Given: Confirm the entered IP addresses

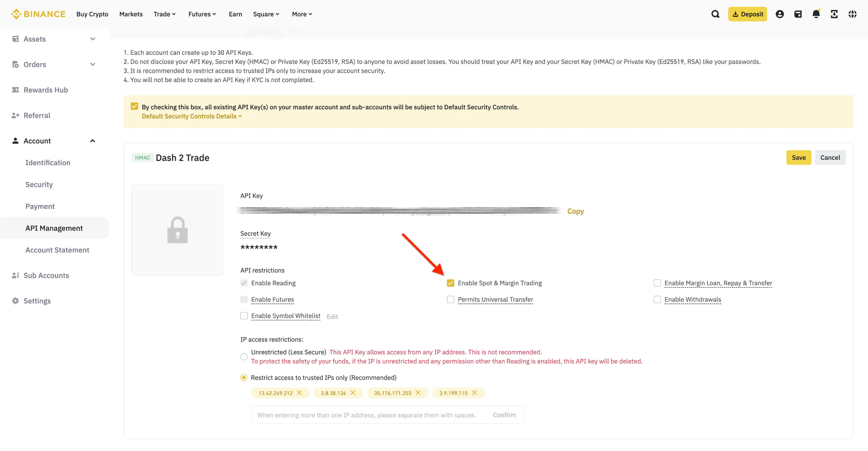Looking at the screenshot, I should coord(504,415).
